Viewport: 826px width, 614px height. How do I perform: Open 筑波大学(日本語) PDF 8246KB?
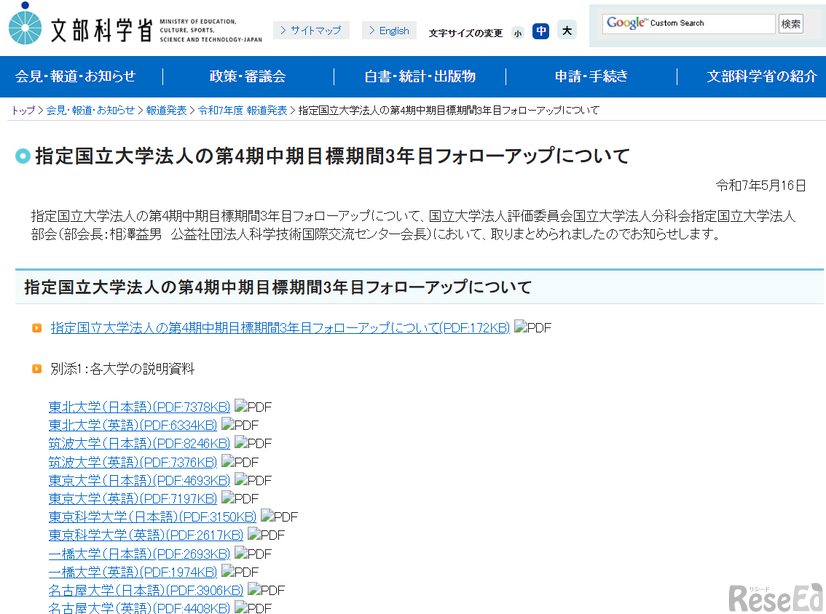coord(140,443)
